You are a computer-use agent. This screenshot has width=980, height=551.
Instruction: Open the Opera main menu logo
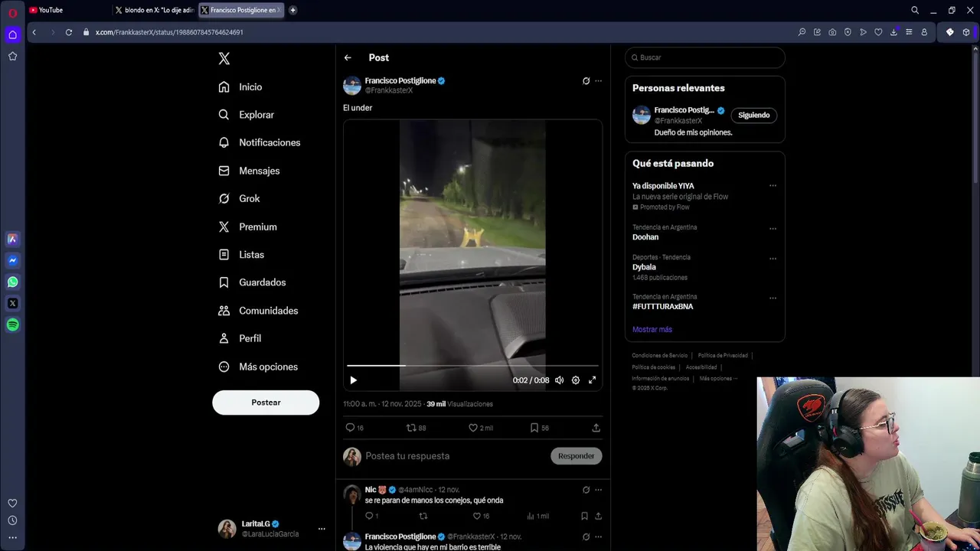[x=12, y=12]
